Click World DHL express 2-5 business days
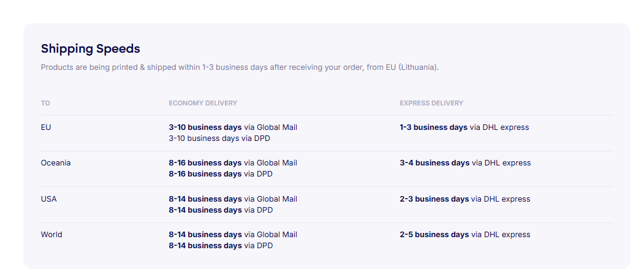The height and width of the screenshot is (277, 644). pos(465,235)
